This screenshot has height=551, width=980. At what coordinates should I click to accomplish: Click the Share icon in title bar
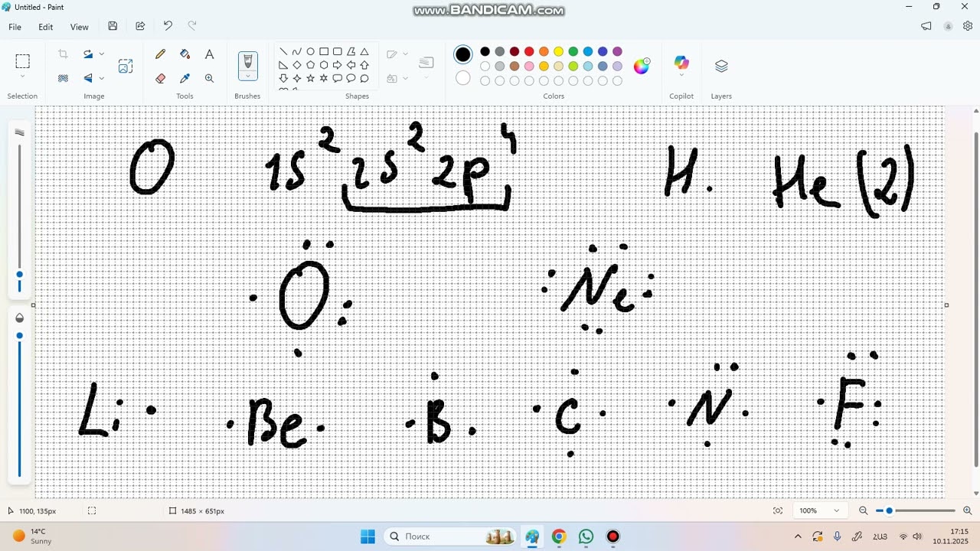(x=140, y=26)
